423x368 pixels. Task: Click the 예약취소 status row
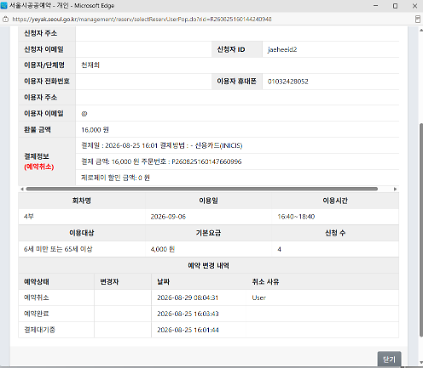tap(208, 297)
